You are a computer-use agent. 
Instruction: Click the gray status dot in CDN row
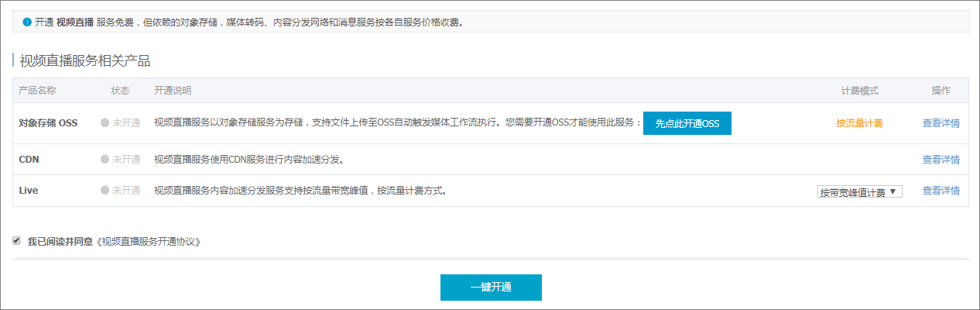click(x=105, y=160)
